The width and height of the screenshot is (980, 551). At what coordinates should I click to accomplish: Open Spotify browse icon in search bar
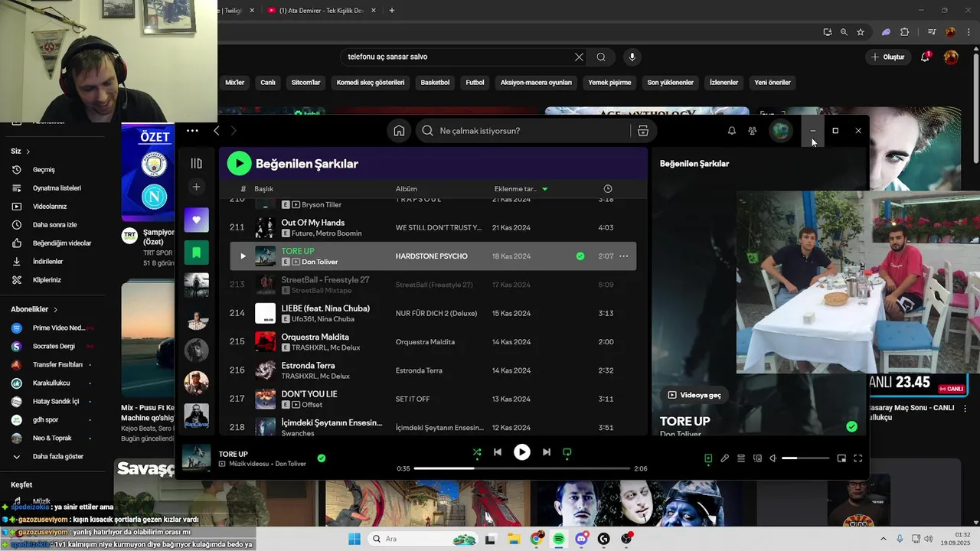(x=643, y=131)
